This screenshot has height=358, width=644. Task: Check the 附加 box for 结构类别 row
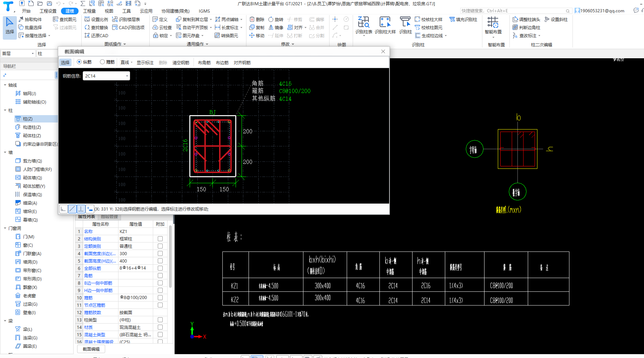[160, 239]
